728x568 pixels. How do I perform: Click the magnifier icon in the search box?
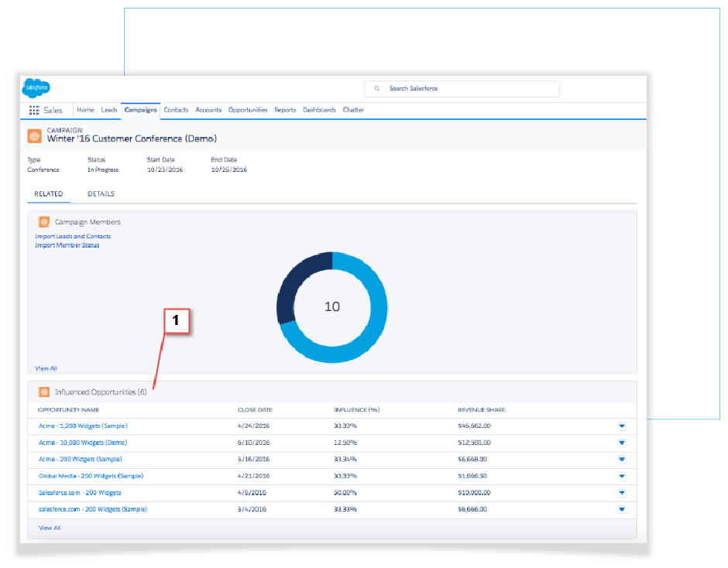tap(377, 89)
